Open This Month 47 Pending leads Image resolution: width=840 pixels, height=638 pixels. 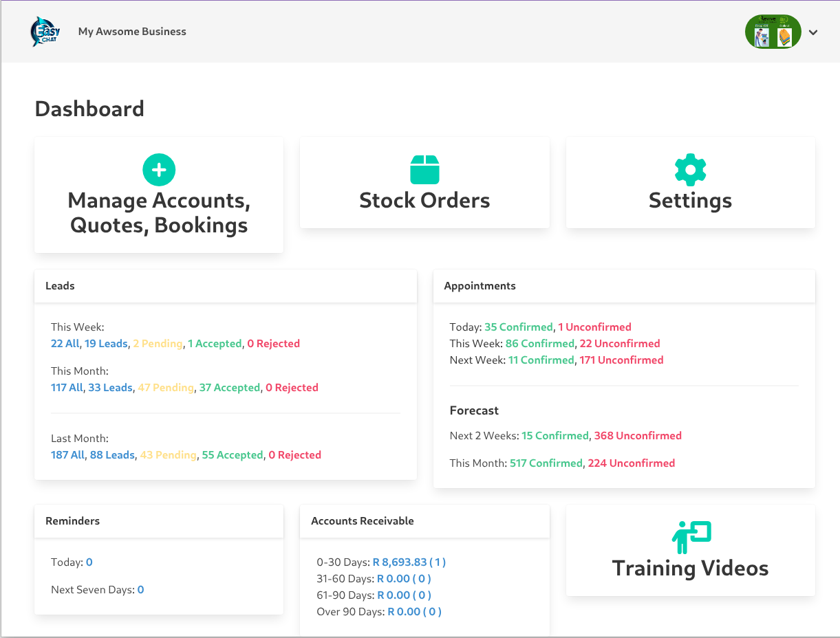[x=166, y=388]
